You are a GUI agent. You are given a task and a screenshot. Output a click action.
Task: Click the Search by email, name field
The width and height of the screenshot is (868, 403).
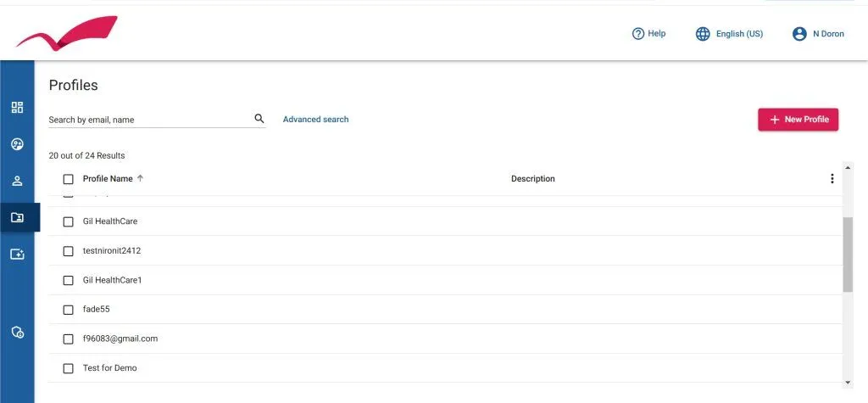[148, 120]
